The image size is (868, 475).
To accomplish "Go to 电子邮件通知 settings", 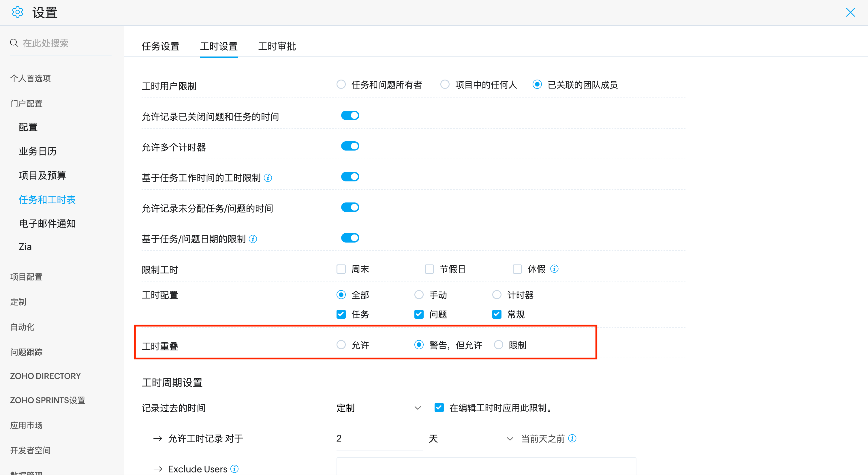I will (47, 224).
